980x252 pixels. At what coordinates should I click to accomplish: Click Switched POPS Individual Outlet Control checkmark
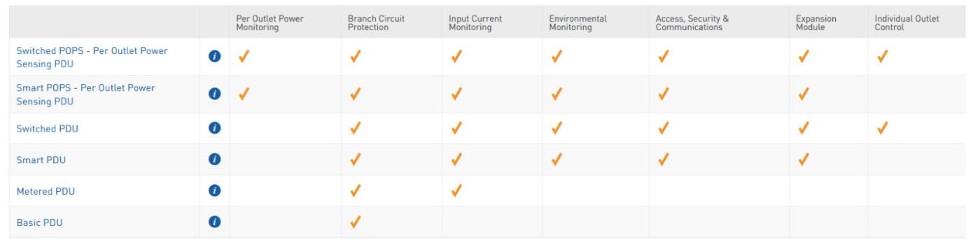[x=883, y=57]
